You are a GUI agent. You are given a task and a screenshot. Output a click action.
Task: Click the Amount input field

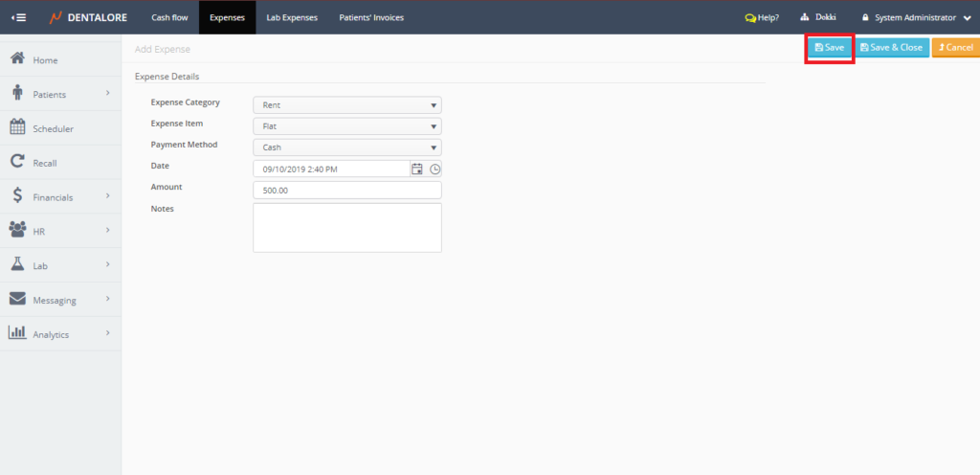click(346, 190)
